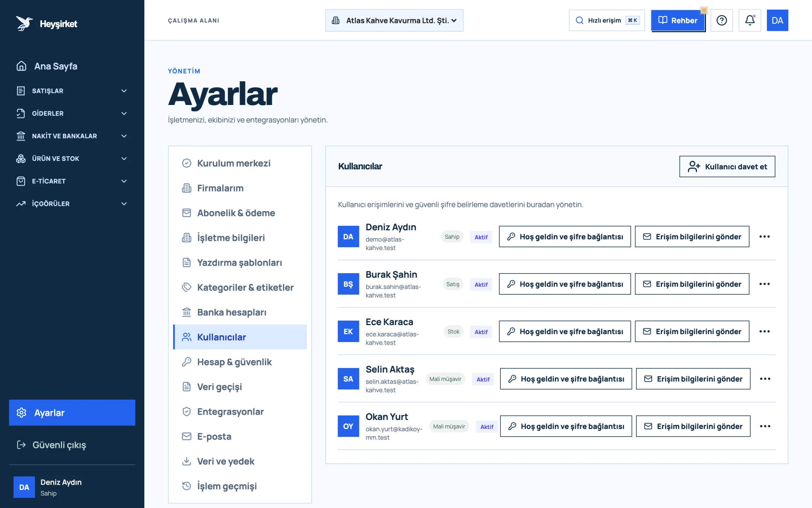Open the Atlas Kahve Kavurma company dropdown
812x508 pixels.
tap(394, 20)
